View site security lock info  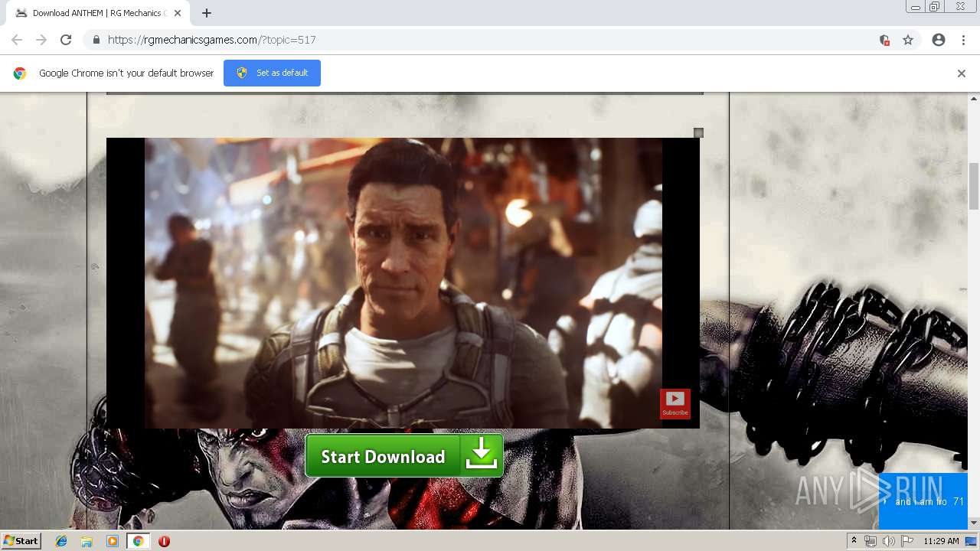click(x=96, y=40)
